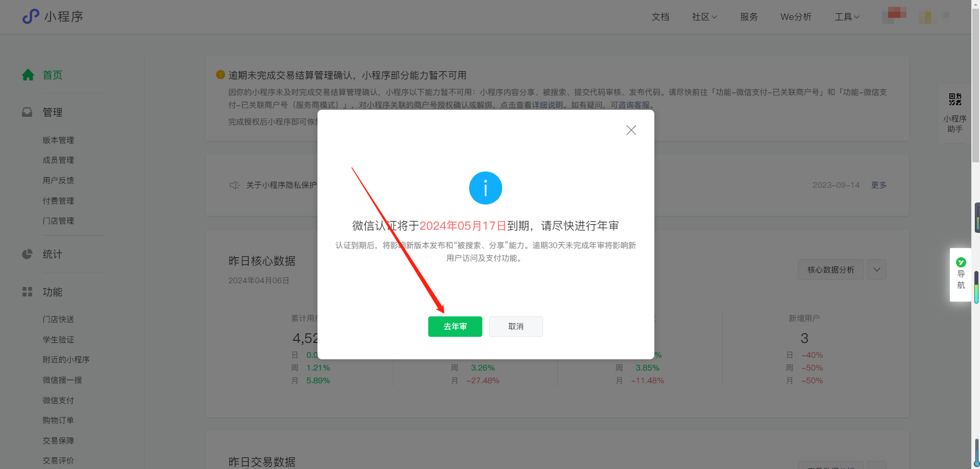This screenshot has height=469, width=980.
Task: Click the green 导航 floating icon
Action: click(x=961, y=262)
